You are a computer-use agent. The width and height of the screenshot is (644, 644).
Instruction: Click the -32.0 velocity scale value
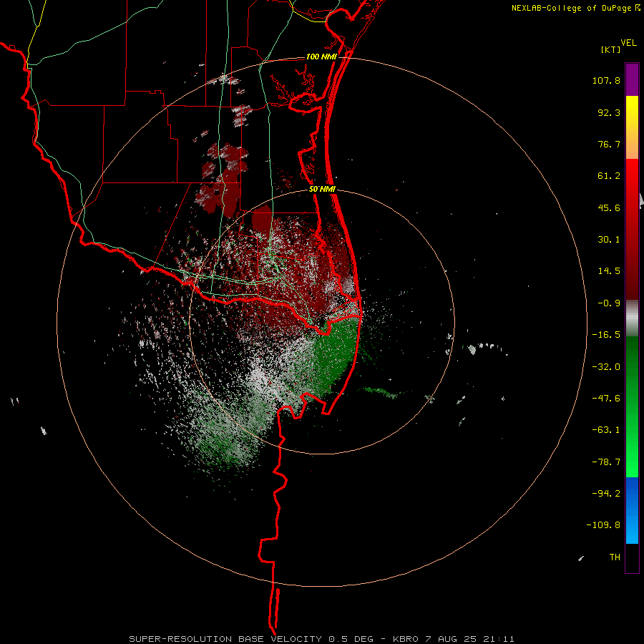click(606, 367)
